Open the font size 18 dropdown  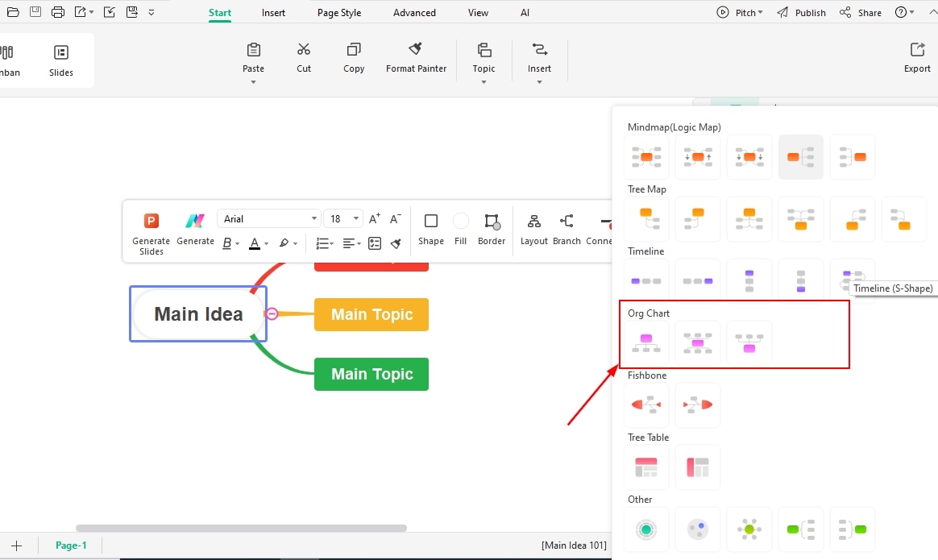(342, 218)
